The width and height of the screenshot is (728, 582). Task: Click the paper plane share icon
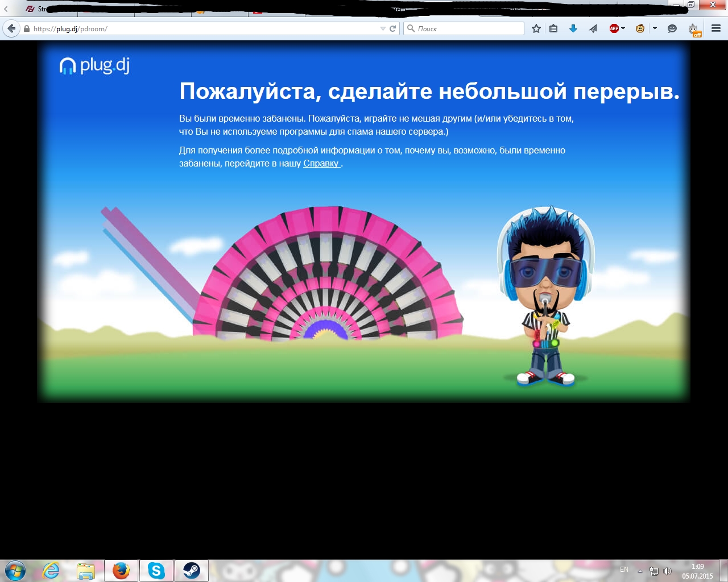click(x=593, y=28)
